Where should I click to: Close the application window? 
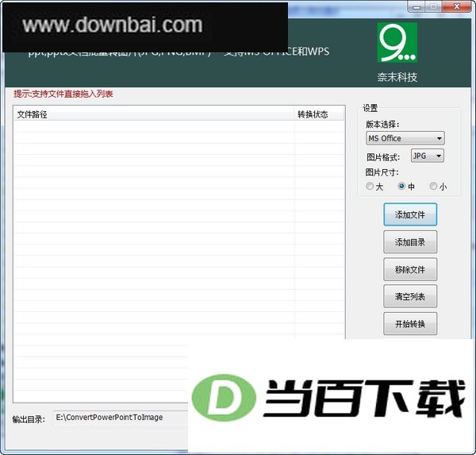(457, 6)
